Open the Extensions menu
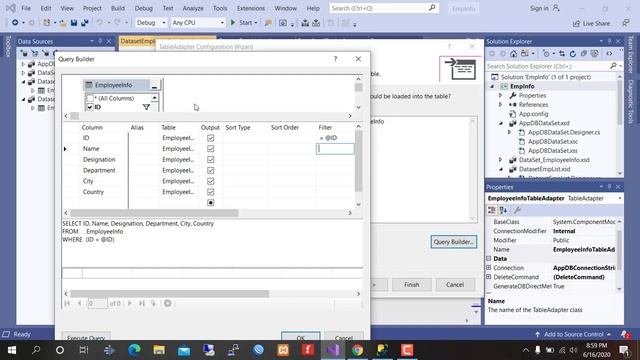This screenshot has height=360, width=640. point(251,8)
